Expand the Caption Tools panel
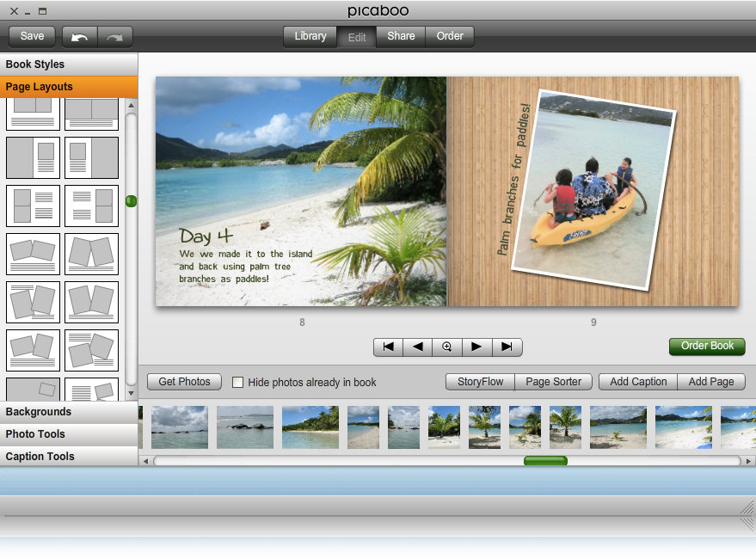Screen dimensions: 756x559 (x=69, y=457)
